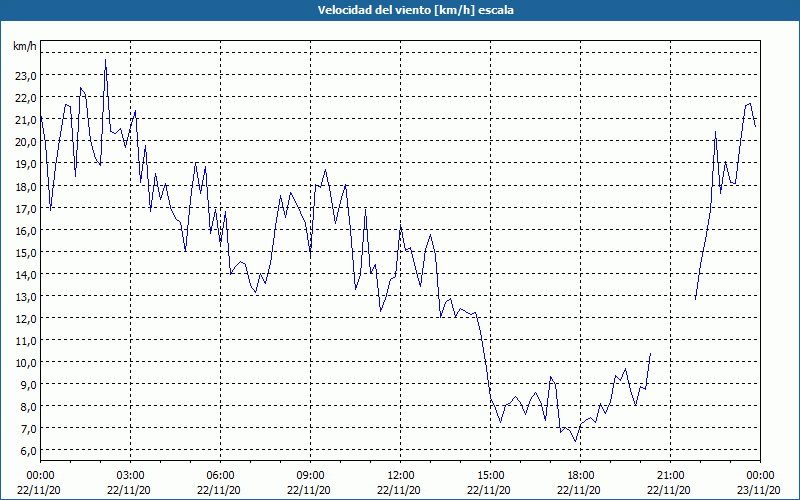Click the highest wind speed peak near 02:00

[x=106, y=60]
